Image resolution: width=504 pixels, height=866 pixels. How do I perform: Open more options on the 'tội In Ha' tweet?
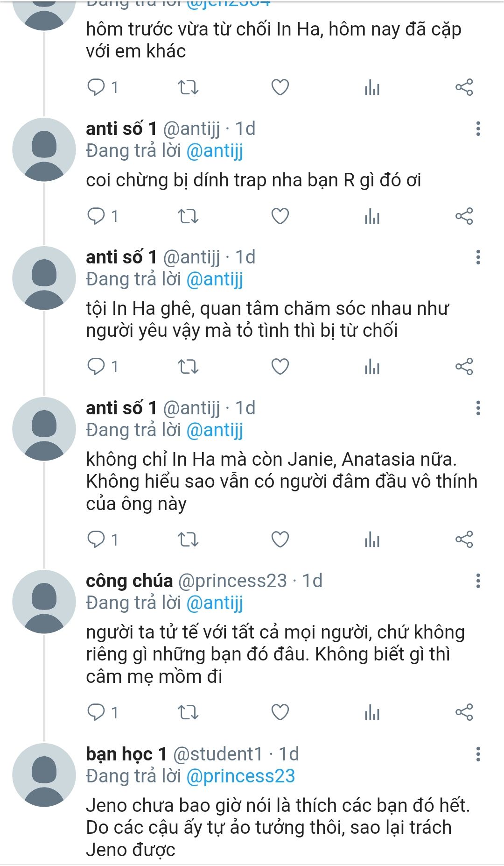pos(478,257)
